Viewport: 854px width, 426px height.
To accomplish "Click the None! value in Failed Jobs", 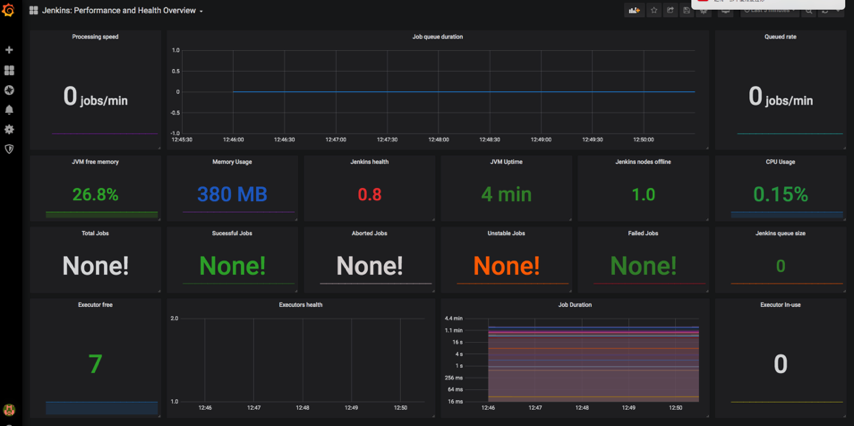I will pos(643,266).
